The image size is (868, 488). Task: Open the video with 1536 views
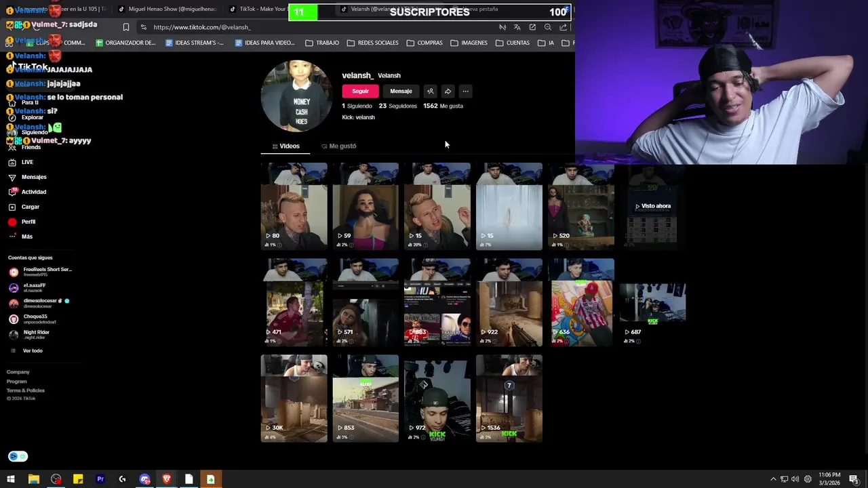509,399
